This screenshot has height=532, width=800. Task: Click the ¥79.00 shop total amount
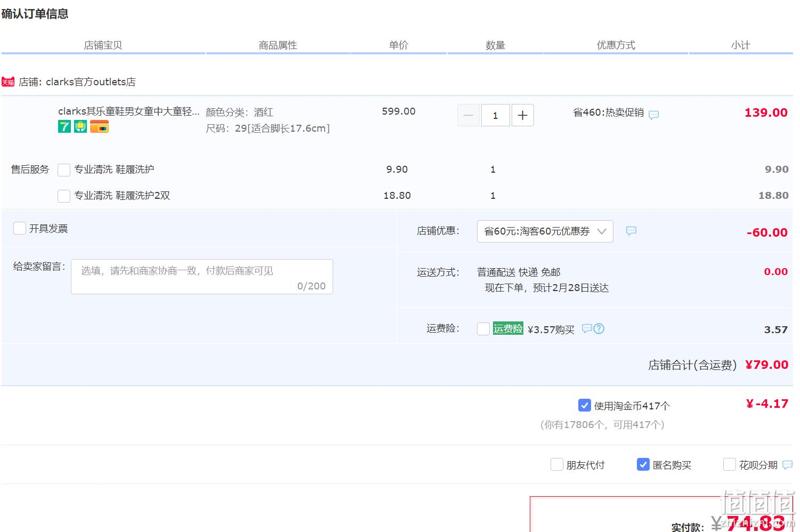click(x=766, y=365)
